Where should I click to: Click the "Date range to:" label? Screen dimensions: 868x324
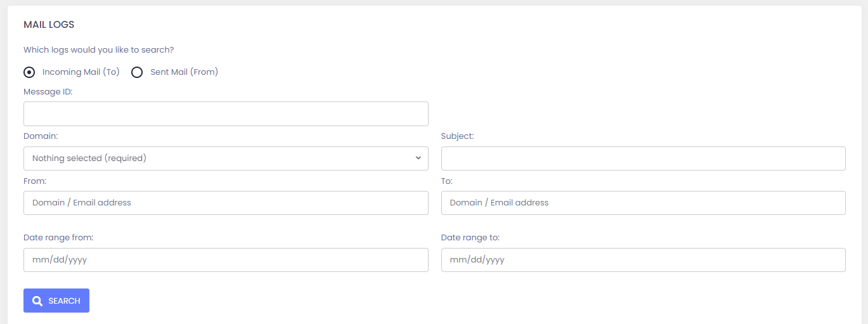tap(470, 238)
